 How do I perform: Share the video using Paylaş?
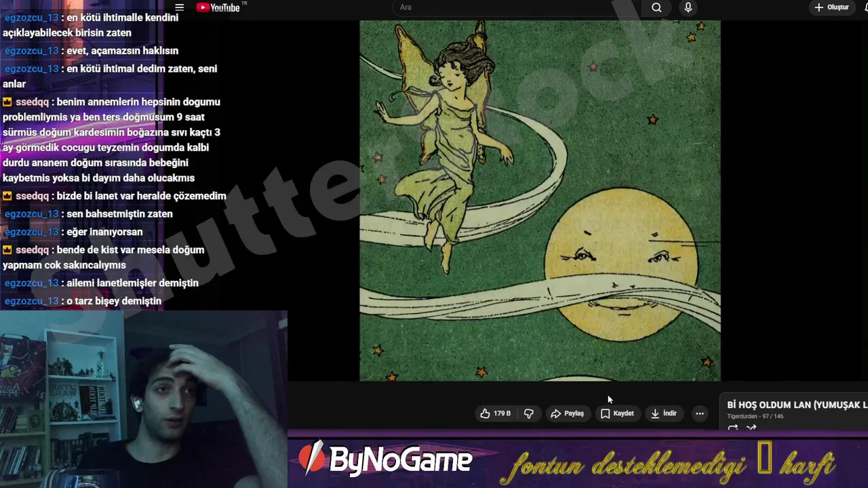(x=567, y=413)
